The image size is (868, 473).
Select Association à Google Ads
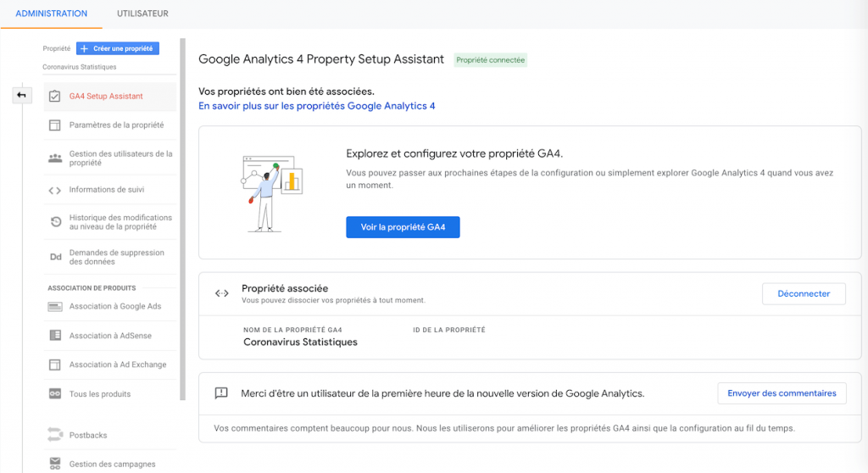110,306
